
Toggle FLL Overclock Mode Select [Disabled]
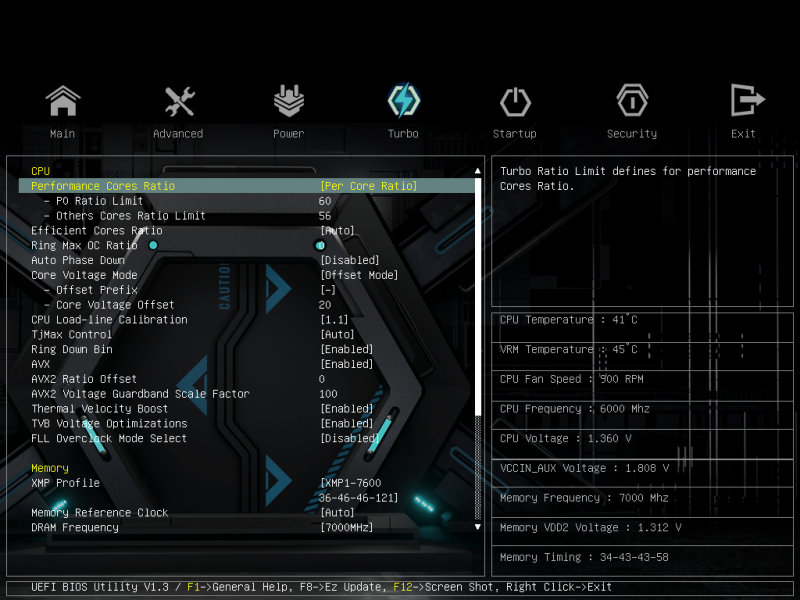(x=350, y=438)
